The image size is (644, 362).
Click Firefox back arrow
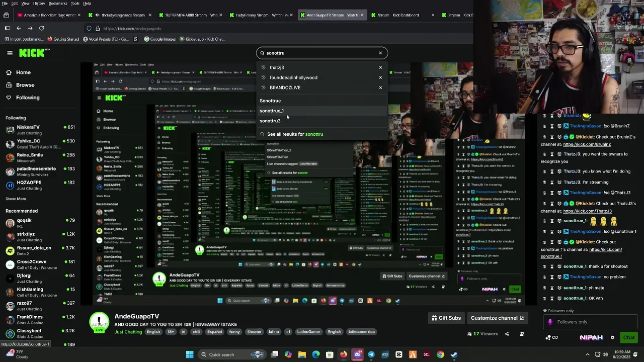pos(19,28)
